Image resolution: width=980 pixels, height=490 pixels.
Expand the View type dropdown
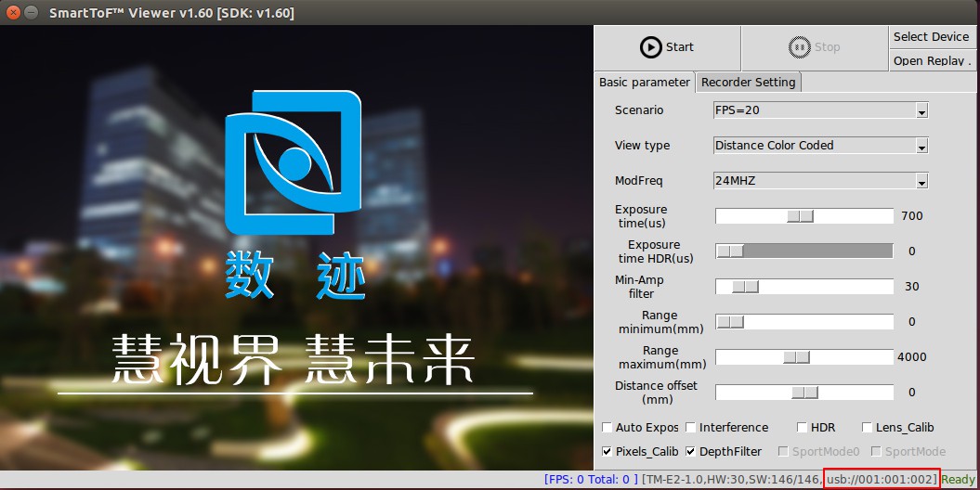click(820, 146)
